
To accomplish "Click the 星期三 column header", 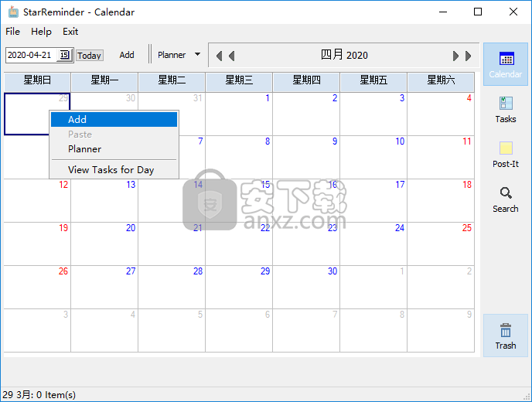I will tap(239, 80).
